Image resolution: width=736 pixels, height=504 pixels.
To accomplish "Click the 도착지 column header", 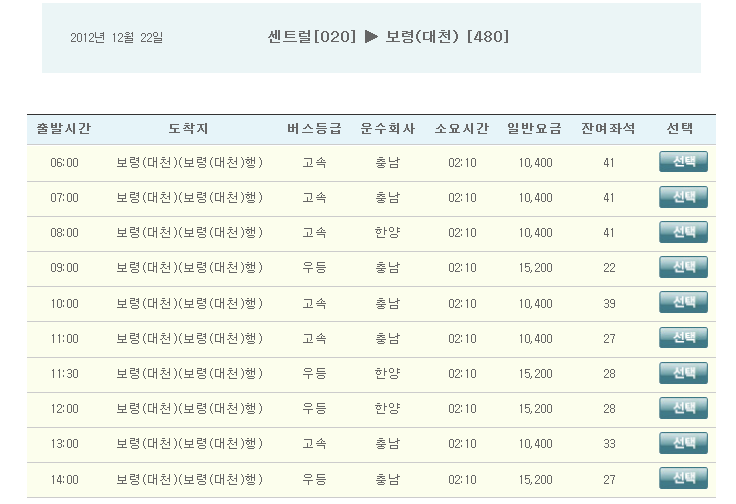I will pos(188,128).
